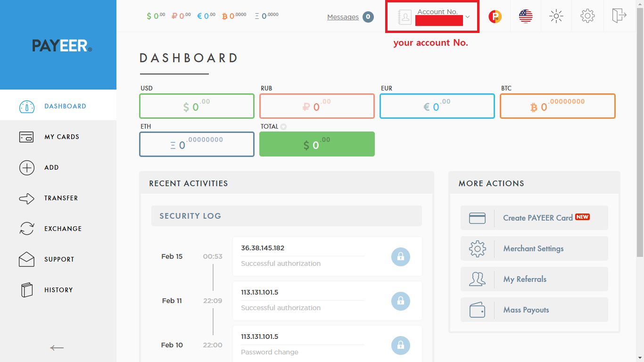The image size is (644, 362).
Task: Click the SECURITY LOG heading
Action: [190, 216]
